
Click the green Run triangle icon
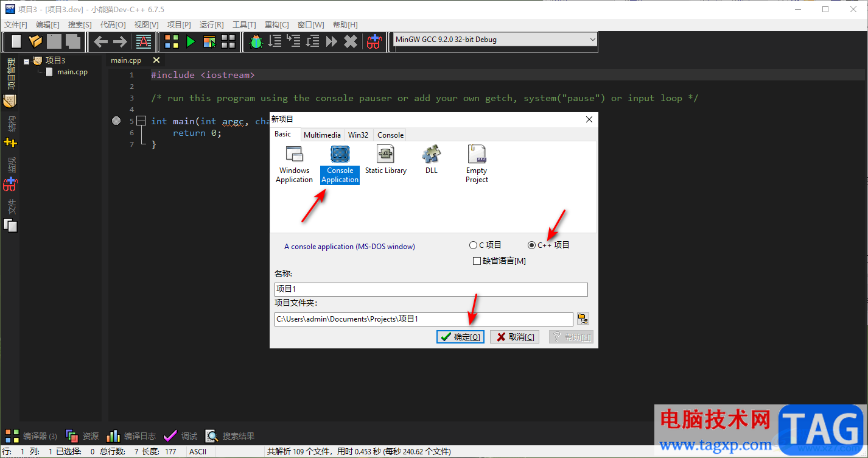point(191,41)
